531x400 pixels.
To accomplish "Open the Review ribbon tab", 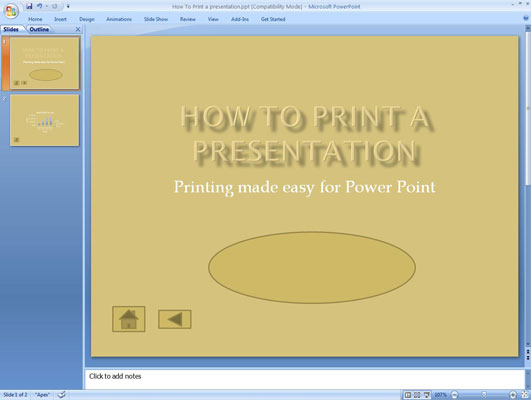I will click(x=188, y=19).
